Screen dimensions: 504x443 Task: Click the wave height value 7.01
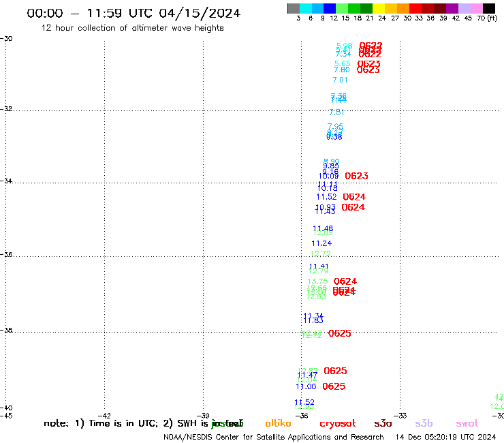(x=340, y=80)
